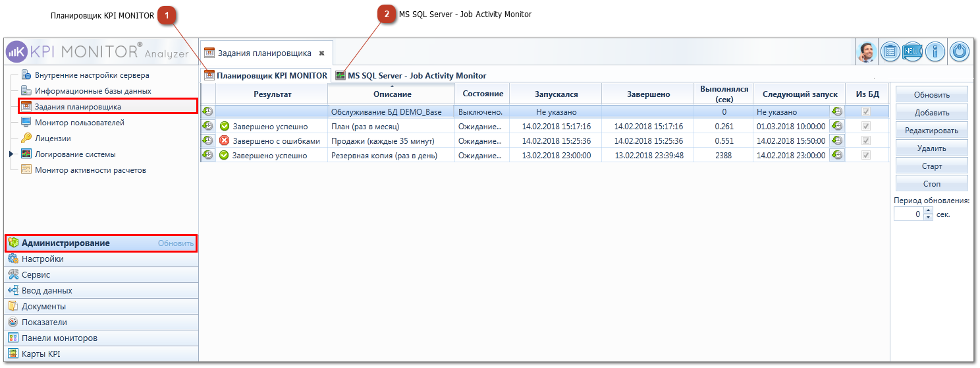Click Обновить link in Администрирование header
The width and height of the screenshot is (980, 368).
pos(176,243)
